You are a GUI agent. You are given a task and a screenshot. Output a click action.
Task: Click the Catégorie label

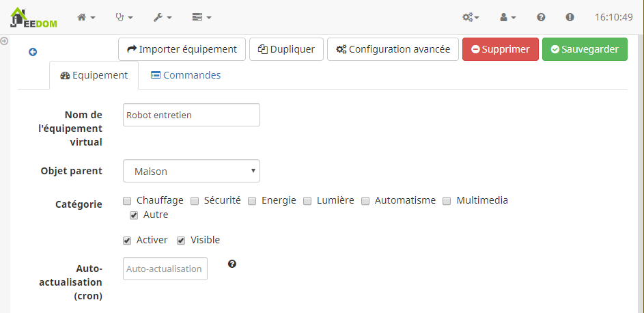[x=79, y=204]
